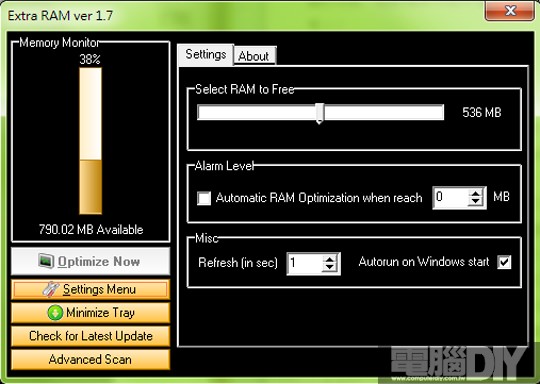Click Check for Latest Update
540x384 pixels.
[x=91, y=336]
